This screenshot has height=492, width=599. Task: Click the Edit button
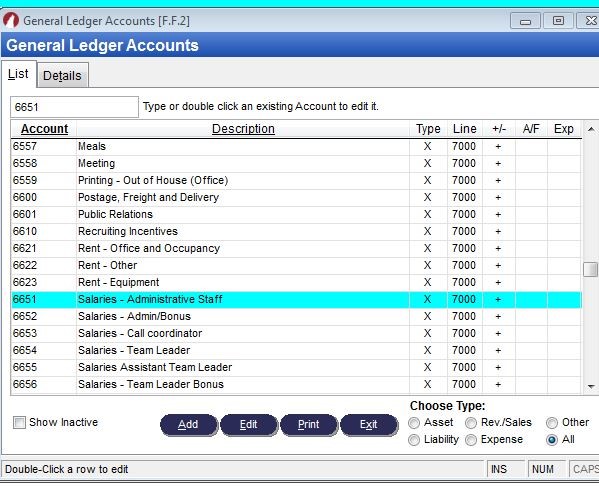coord(249,424)
